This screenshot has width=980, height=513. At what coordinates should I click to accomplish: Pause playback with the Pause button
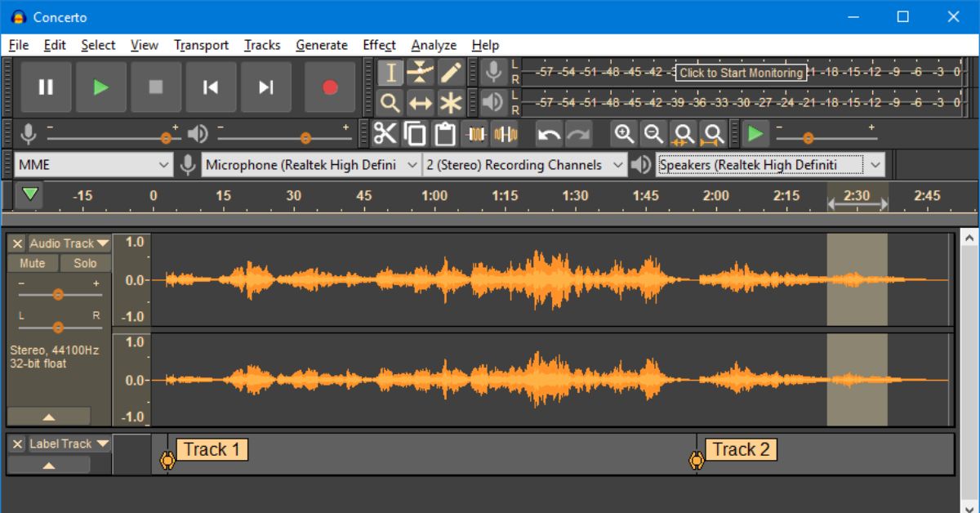click(46, 87)
